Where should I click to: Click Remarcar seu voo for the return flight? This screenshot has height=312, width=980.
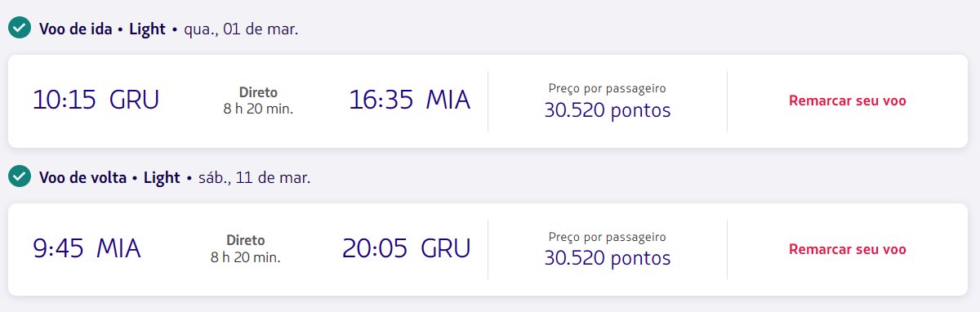pos(847,249)
